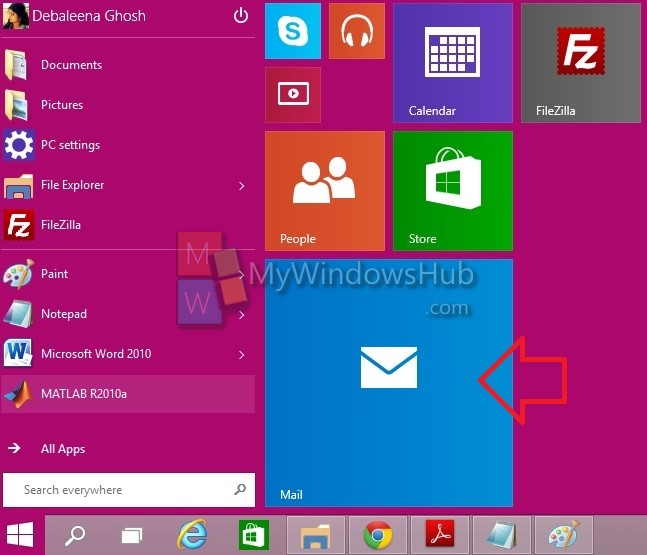
Task: Launch Internet Explorer from taskbar
Action: tap(192, 535)
